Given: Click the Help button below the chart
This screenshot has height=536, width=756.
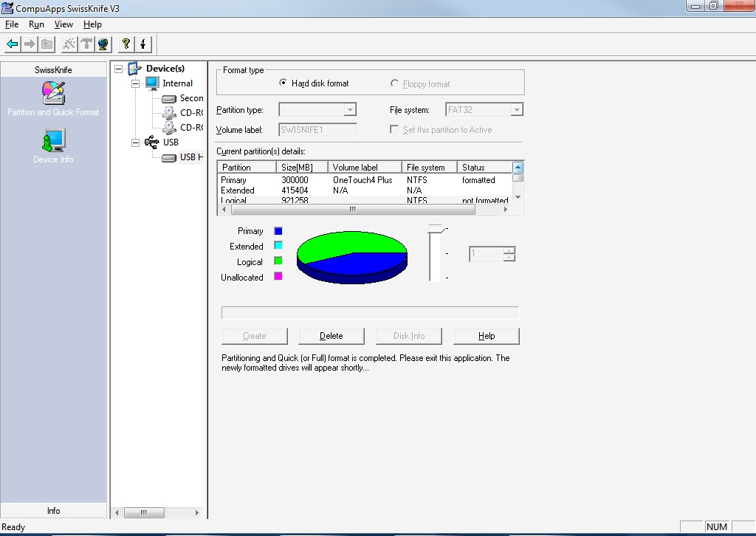Looking at the screenshot, I should click(486, 336).
